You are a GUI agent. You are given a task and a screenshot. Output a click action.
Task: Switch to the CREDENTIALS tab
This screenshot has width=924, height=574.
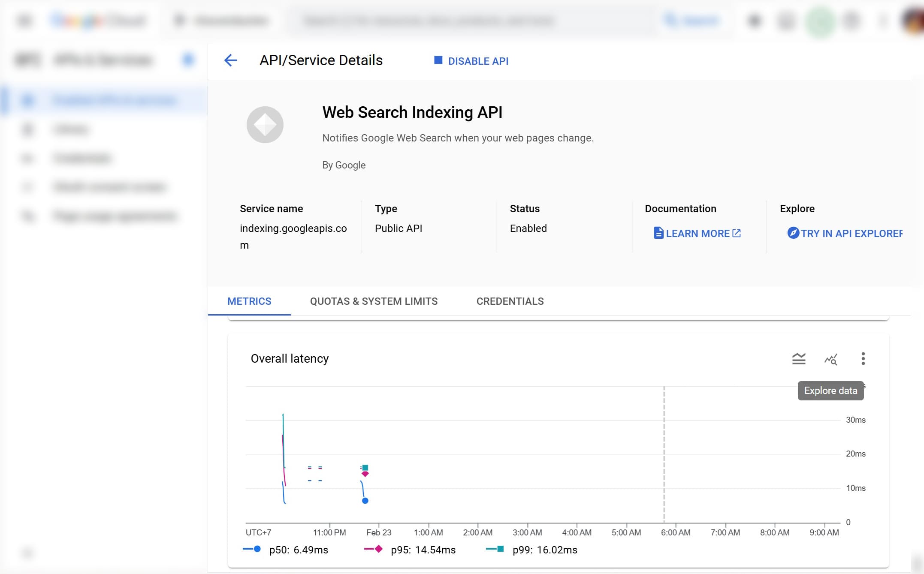click(x=510, y=301)
